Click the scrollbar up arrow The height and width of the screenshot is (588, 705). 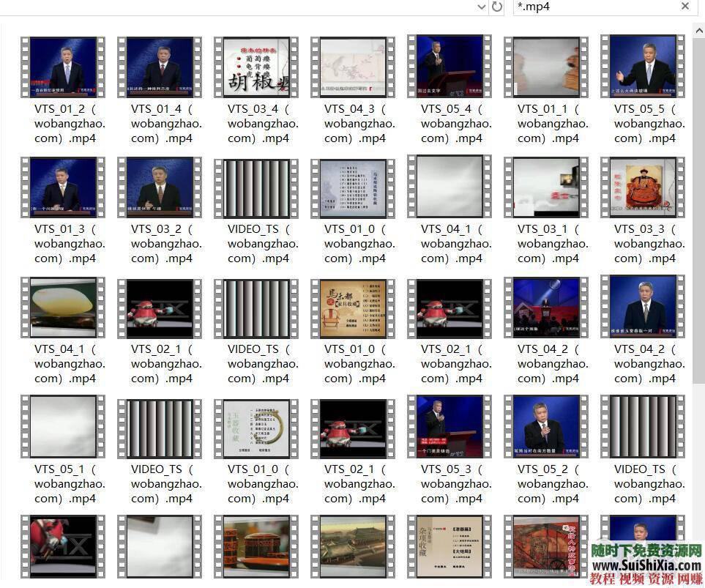[x=699, y=31]
